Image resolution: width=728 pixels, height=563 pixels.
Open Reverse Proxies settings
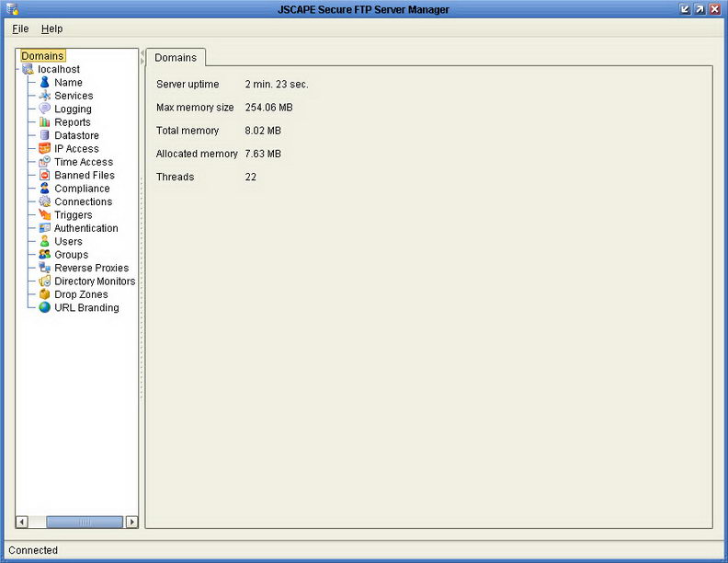point(91,268)
